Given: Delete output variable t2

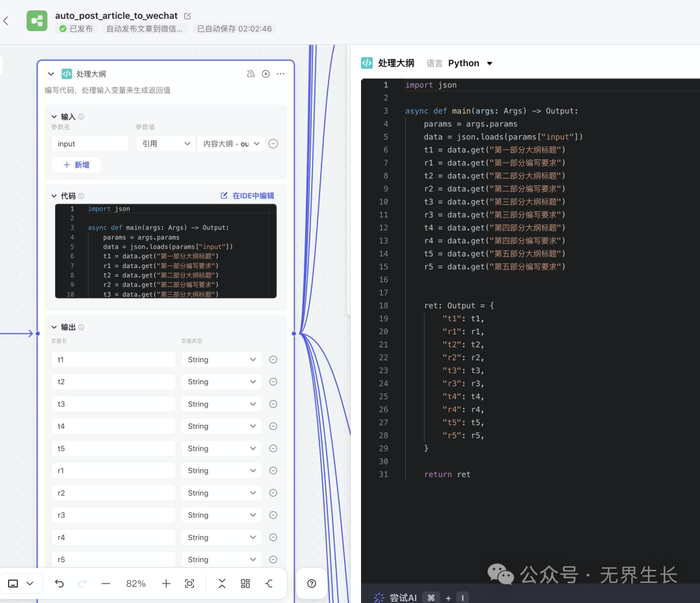Looking at the screenshot, I should coord(274,381).
